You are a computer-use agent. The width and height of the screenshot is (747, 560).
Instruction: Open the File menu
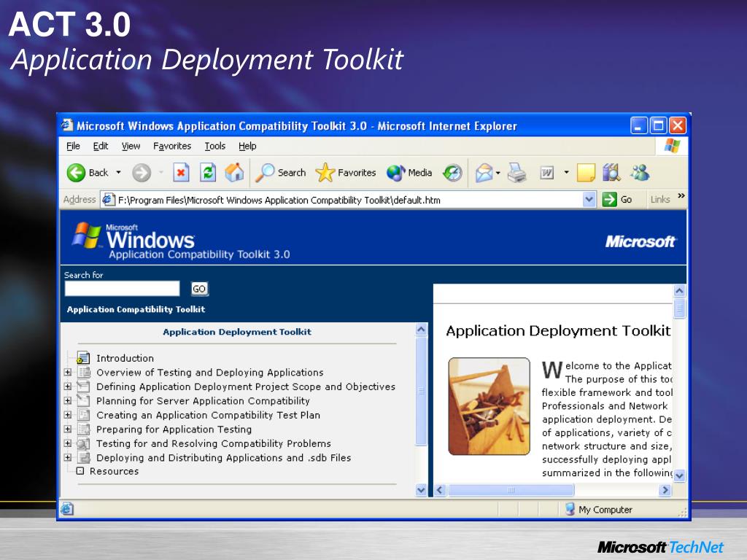pyautogui.click(x=73, y=146)
